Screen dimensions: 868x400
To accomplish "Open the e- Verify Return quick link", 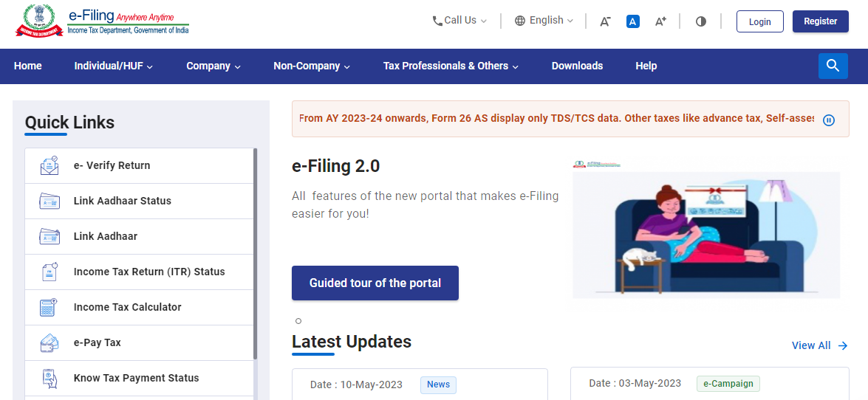I will tap(139, 165).
